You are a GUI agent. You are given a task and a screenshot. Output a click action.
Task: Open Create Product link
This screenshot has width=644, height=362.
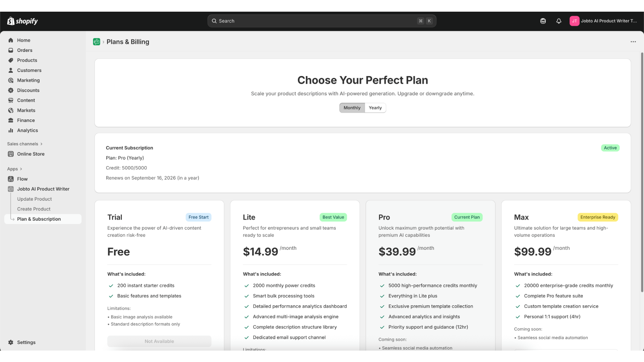tap(34, 209)
